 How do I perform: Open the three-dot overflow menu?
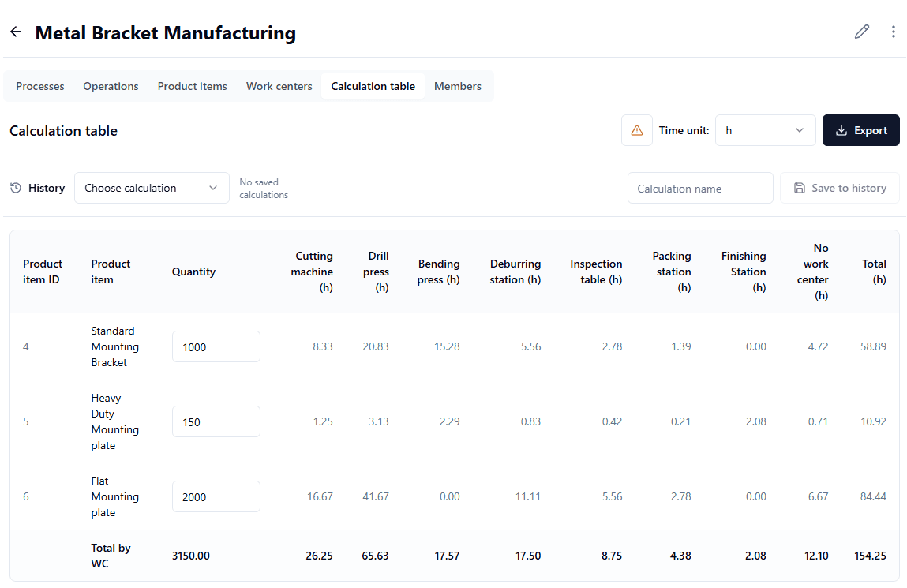893,32
